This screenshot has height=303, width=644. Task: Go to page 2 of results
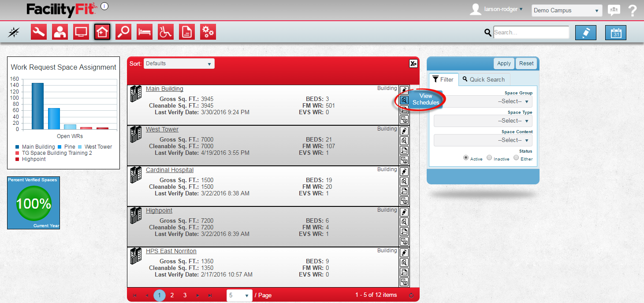coord(172,295)
